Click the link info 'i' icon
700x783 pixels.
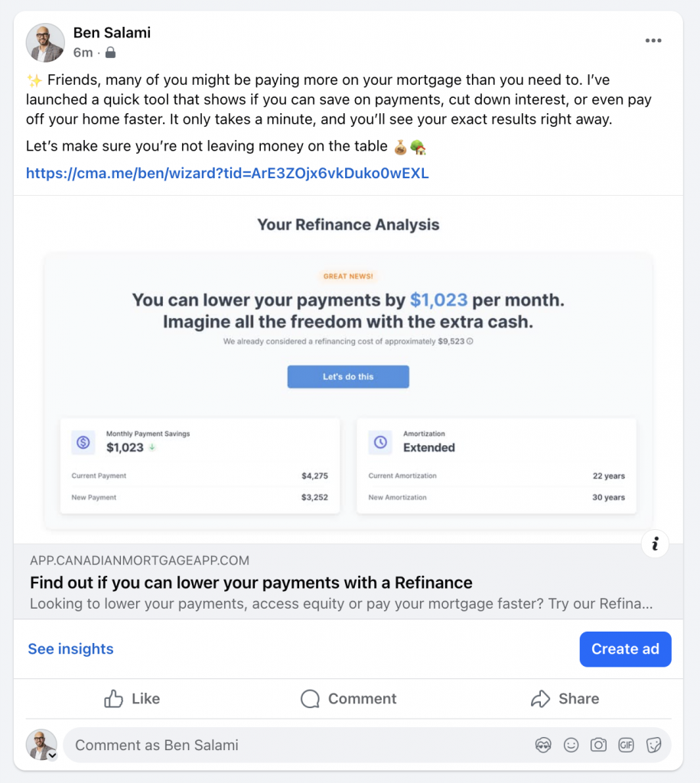point(655,544)
